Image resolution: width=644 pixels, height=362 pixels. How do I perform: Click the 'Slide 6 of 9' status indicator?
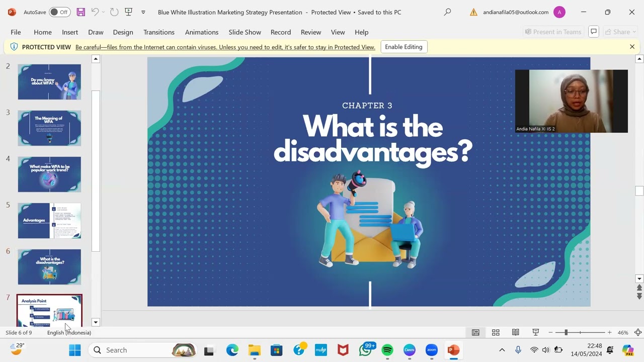[19, 332]
